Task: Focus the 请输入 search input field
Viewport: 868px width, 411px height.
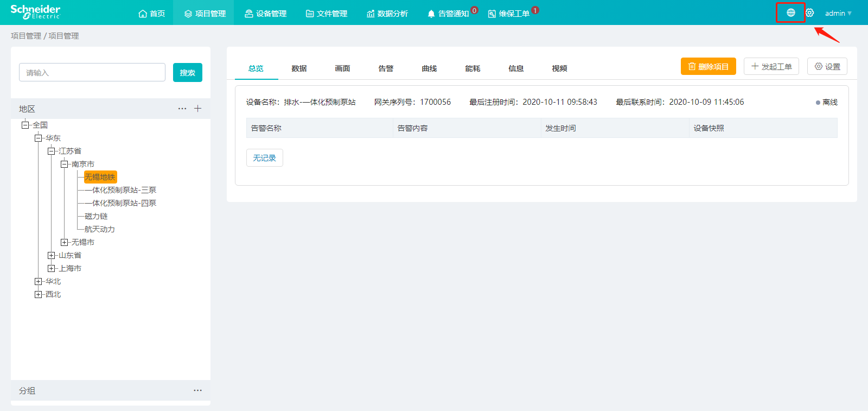Action: click(92, 72)
